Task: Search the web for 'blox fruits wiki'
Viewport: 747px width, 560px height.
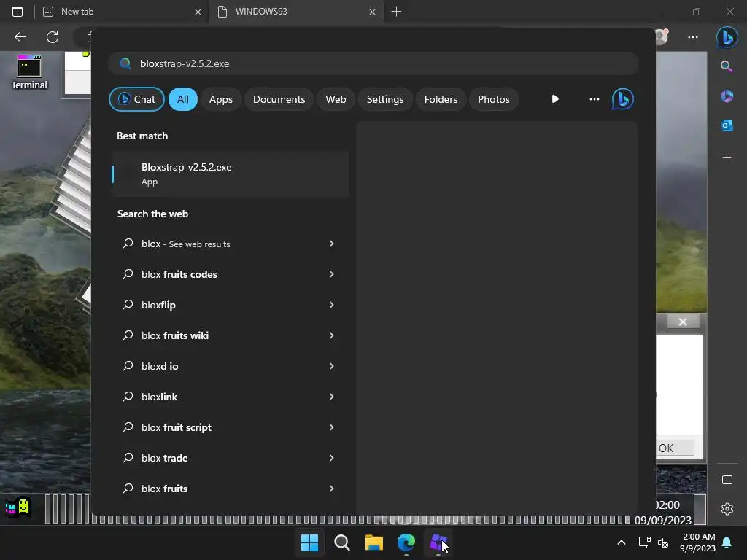Action: tap(175, 335)
